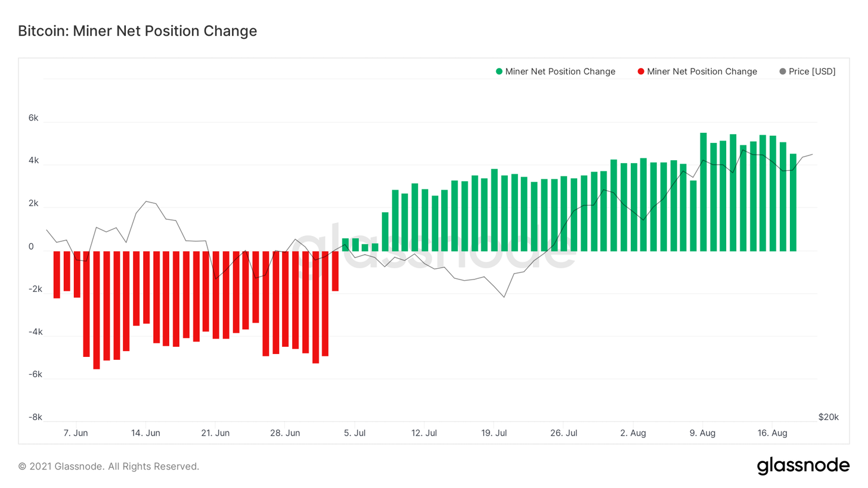Click the gray Price legend dot

pos(783,72)
